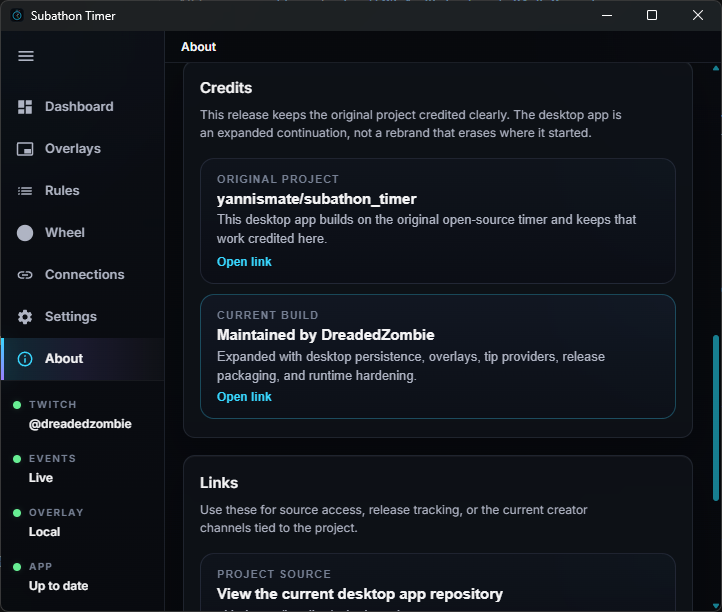722x612 pixels.
Task: Click the vertical scrollbar thumb
Action: [x=716, y=418]
